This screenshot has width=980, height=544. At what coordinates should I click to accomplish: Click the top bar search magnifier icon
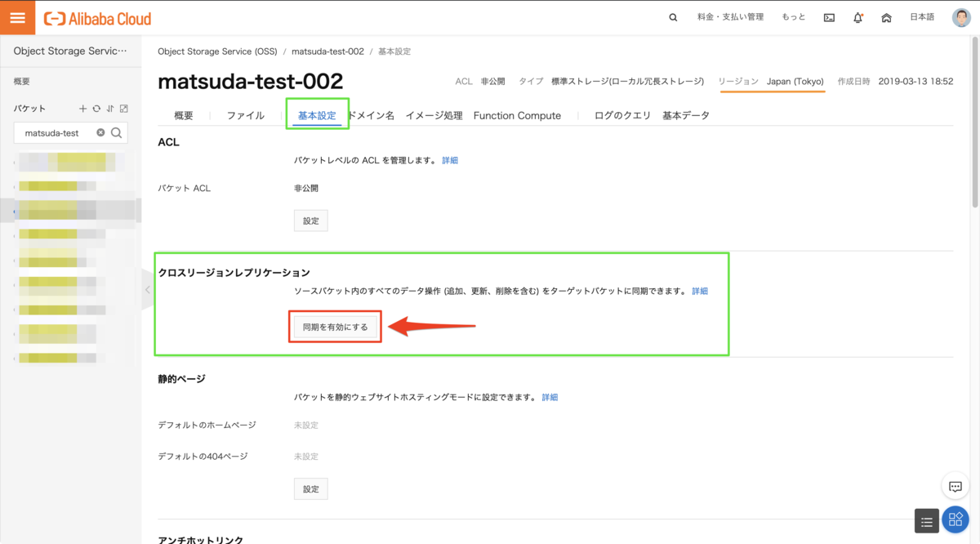pos(673,18)
